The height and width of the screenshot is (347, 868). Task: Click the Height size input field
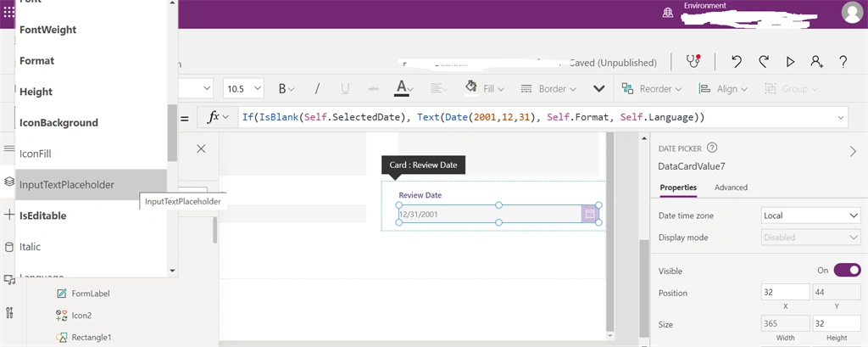coord(837,324)
